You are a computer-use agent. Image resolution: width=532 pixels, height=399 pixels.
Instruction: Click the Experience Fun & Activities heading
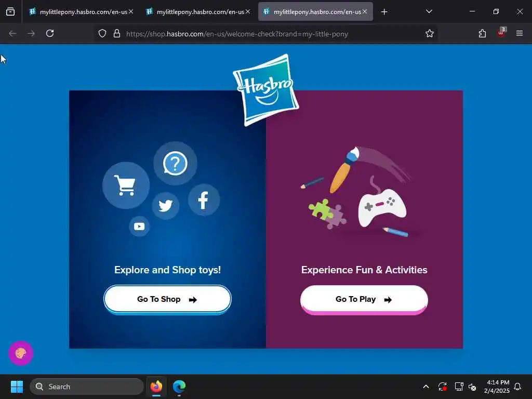(364, 270)
